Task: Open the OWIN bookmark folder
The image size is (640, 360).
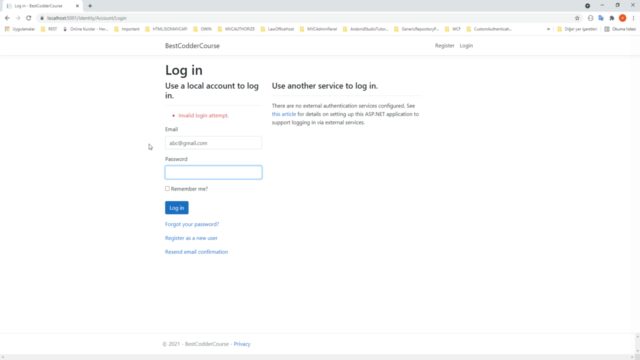Action: point(202,29)
